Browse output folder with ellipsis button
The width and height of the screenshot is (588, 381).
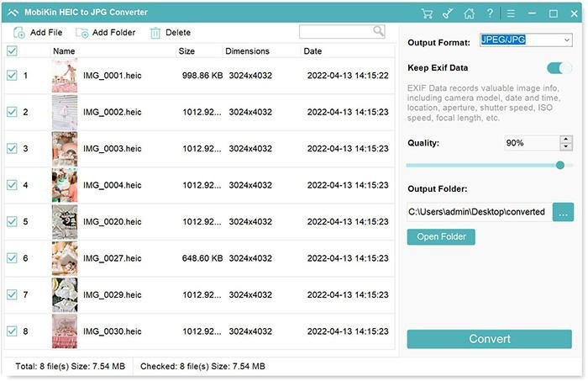[x=563, y=212]
